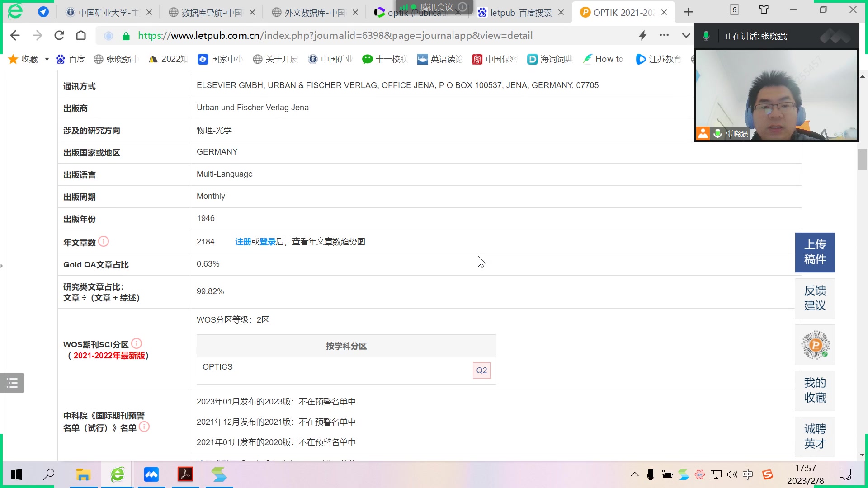Open File Explorer from taskbar
Screen dimensions: 868x488
coord(83,474)
